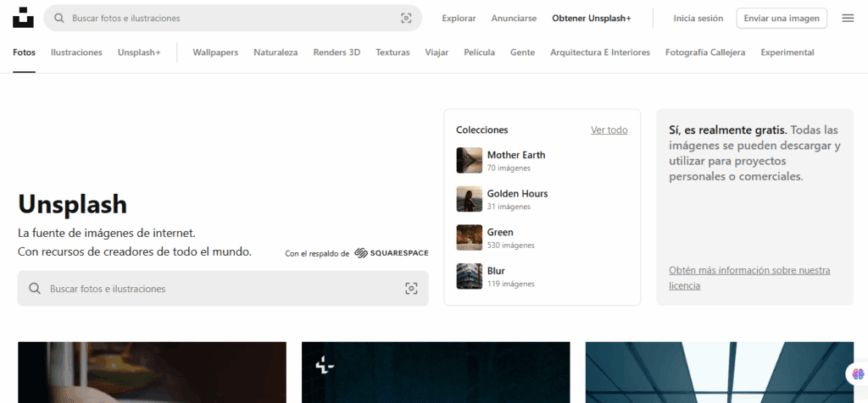Click '530 imágenes' count text

[x=511, y=246]
